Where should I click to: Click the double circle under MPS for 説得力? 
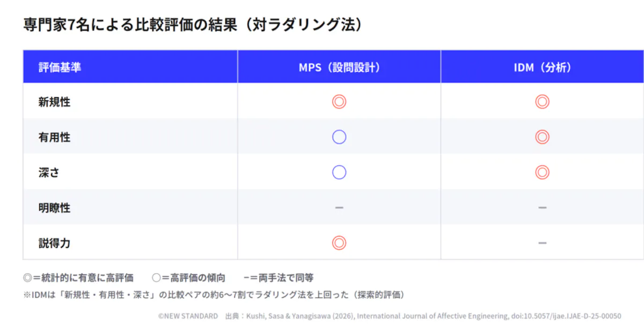pos(339,243)
